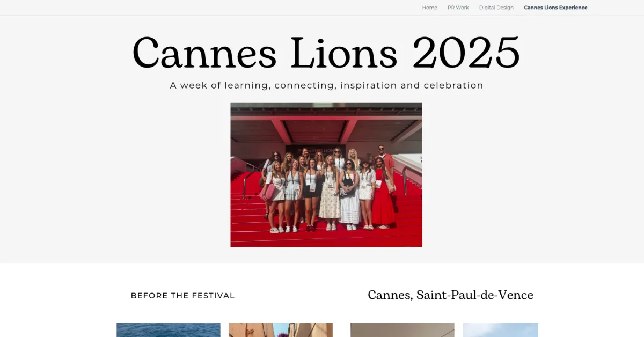Click the 'Cannes, Saint-Paul-de-Vence' heading

(x=450, y=295)
